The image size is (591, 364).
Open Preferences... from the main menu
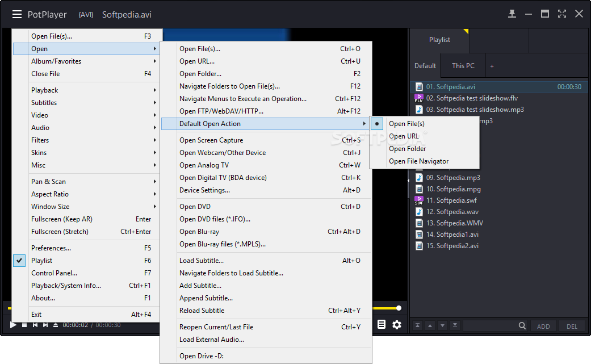[x=86, y=248]
